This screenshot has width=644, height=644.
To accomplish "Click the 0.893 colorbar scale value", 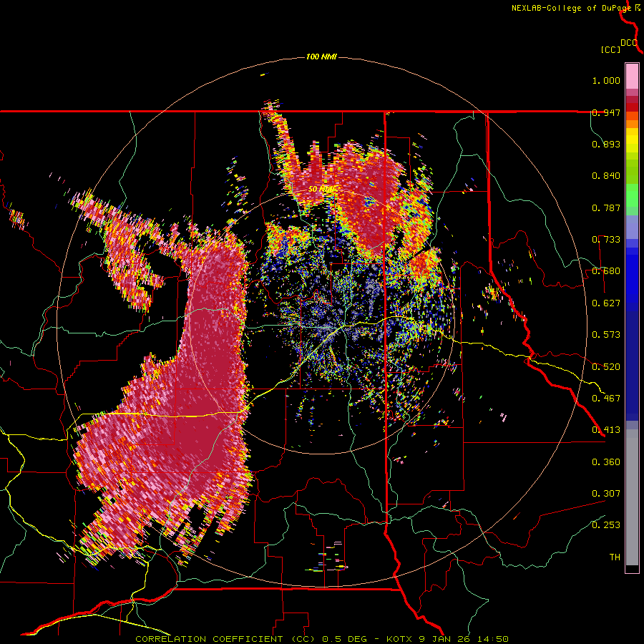I will click(606, 144).
